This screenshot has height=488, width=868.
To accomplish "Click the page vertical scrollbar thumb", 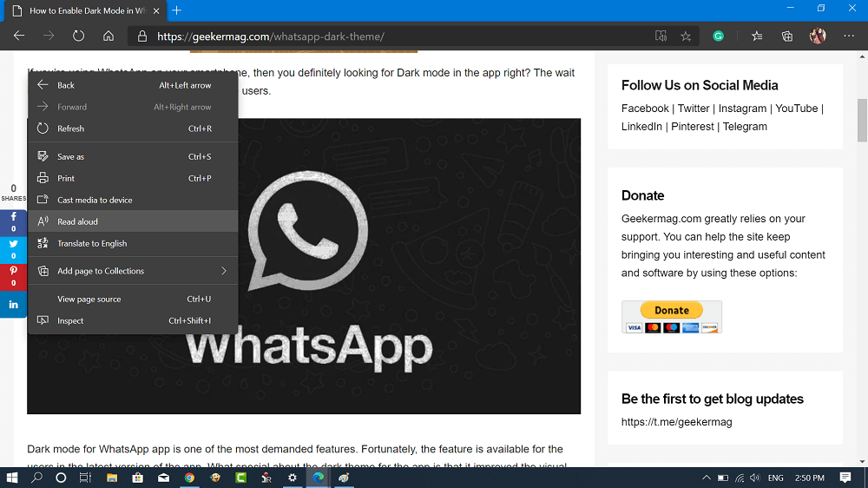I will tap(862, 120).
